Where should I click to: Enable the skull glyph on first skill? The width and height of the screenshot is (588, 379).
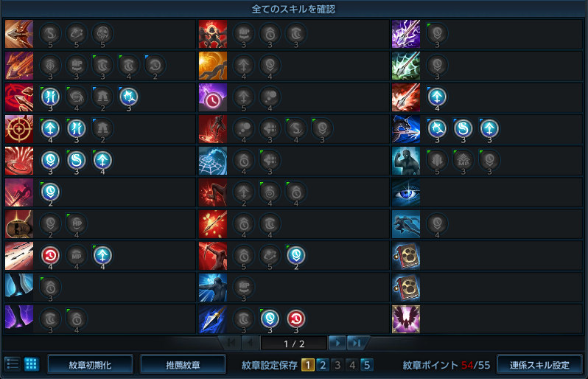coord(102,33)
